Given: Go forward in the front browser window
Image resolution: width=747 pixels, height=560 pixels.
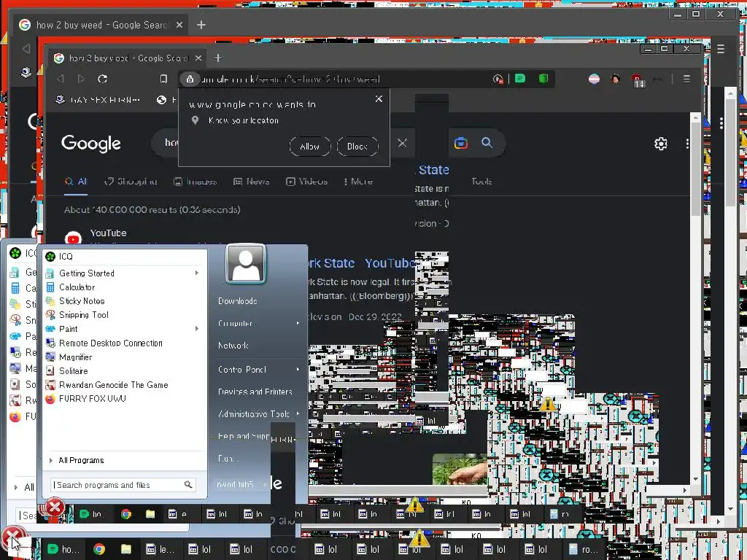Looking at the screenshot, I should click(x=82, y=79).
